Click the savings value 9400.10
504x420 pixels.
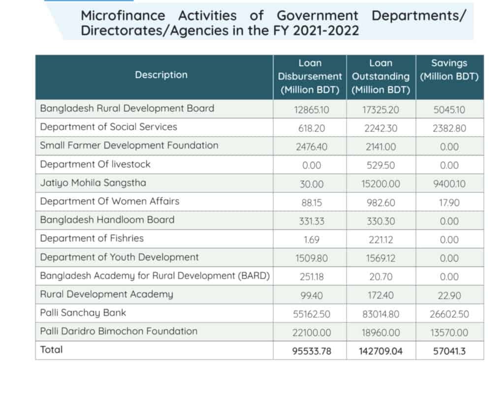coord(449,184)
